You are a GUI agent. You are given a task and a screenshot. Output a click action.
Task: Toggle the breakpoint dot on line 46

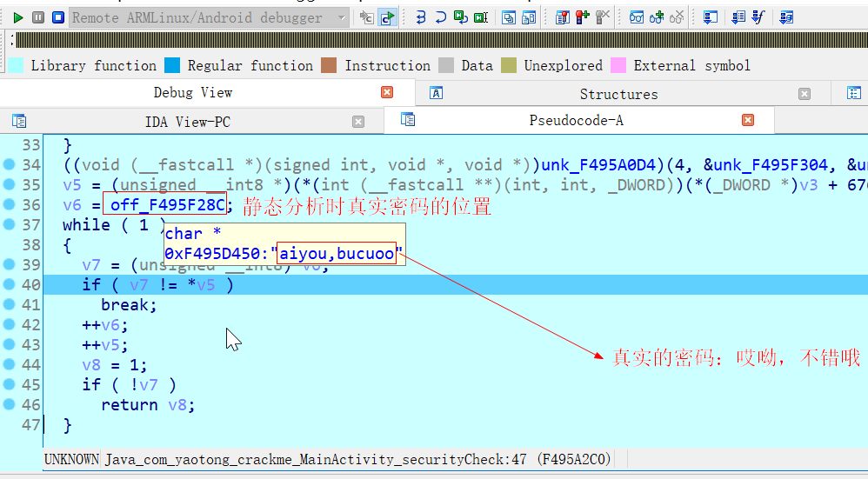(9, 403)
